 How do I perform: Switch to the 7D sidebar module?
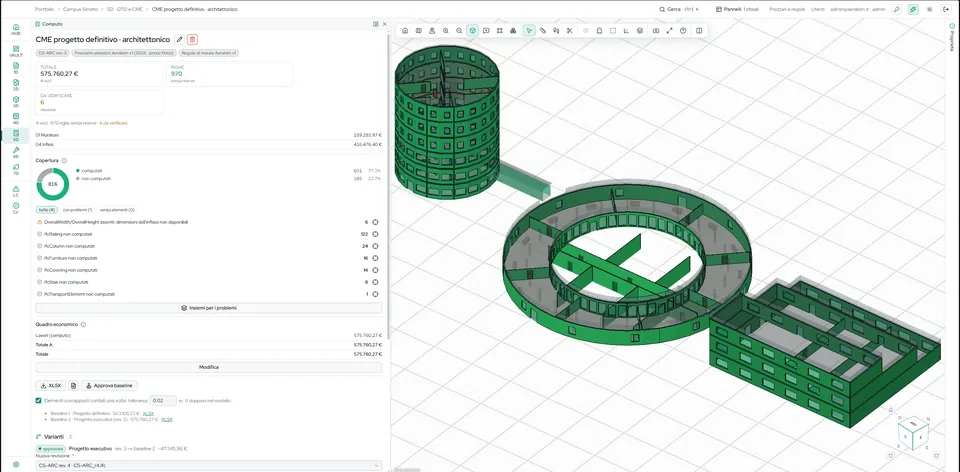point(15,169)
